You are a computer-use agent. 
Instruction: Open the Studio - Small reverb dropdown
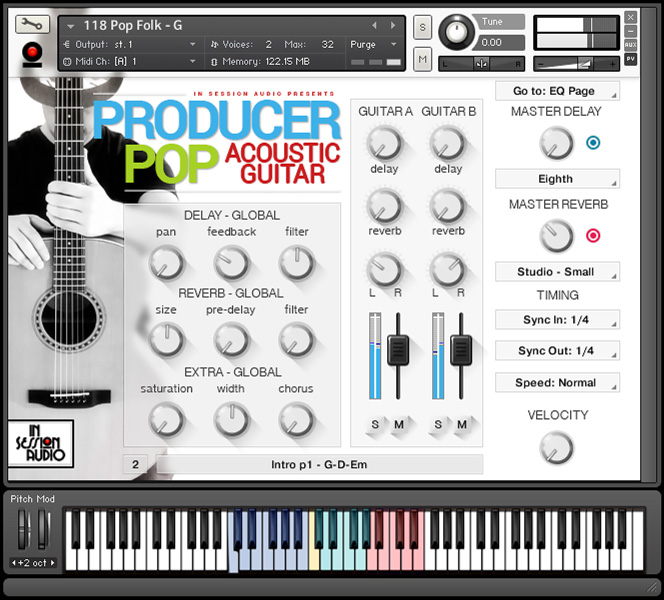[557, 271]
